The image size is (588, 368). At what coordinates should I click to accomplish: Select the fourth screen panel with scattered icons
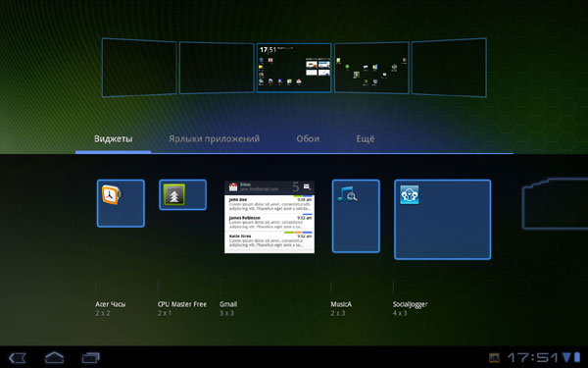[371, 68]
